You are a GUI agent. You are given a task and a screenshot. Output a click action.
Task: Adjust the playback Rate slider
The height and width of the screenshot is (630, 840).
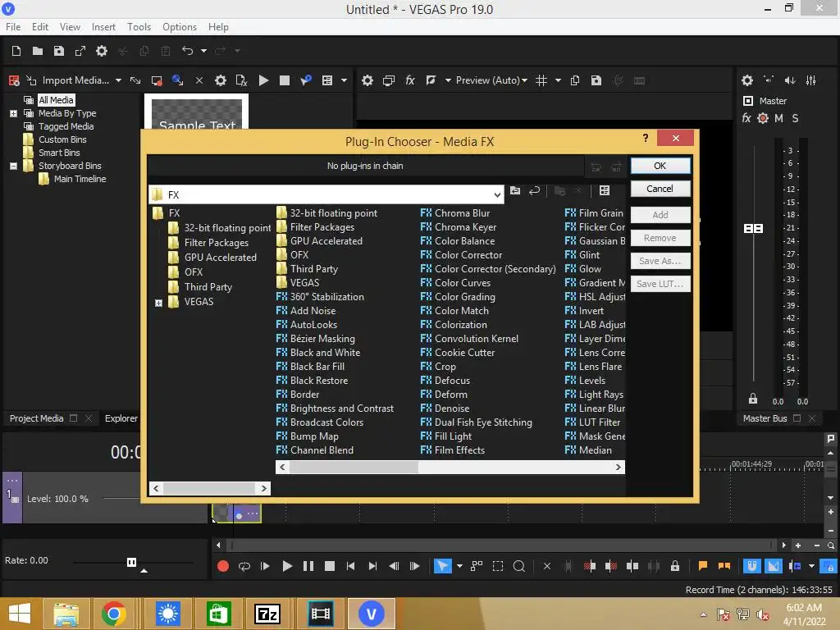132,562
